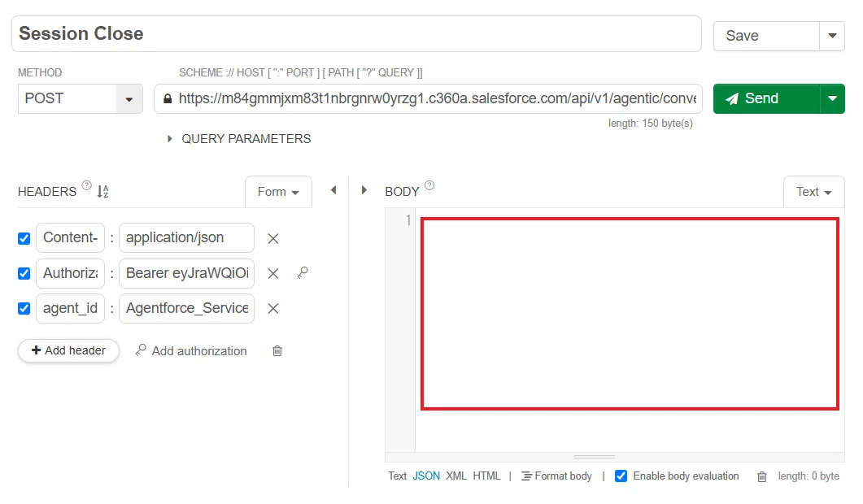Sort headers alphabetically using A-Z icon
863x504 pixels.
[x=102, y=192]
